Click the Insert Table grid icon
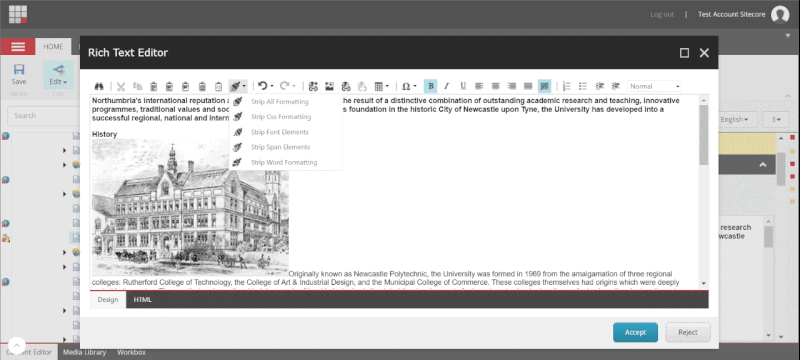This screenshot has height=360, width=800. (x=379, y=86)
